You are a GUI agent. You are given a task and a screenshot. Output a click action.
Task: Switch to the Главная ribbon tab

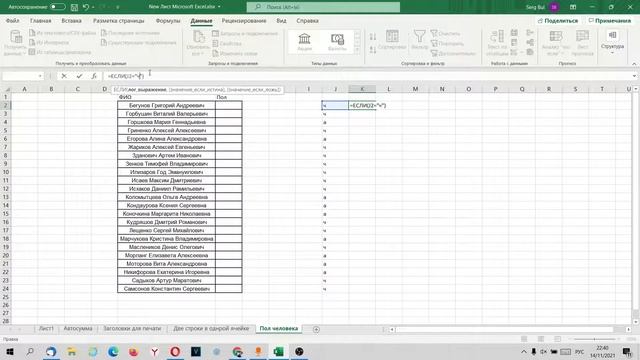pos(41,20)
